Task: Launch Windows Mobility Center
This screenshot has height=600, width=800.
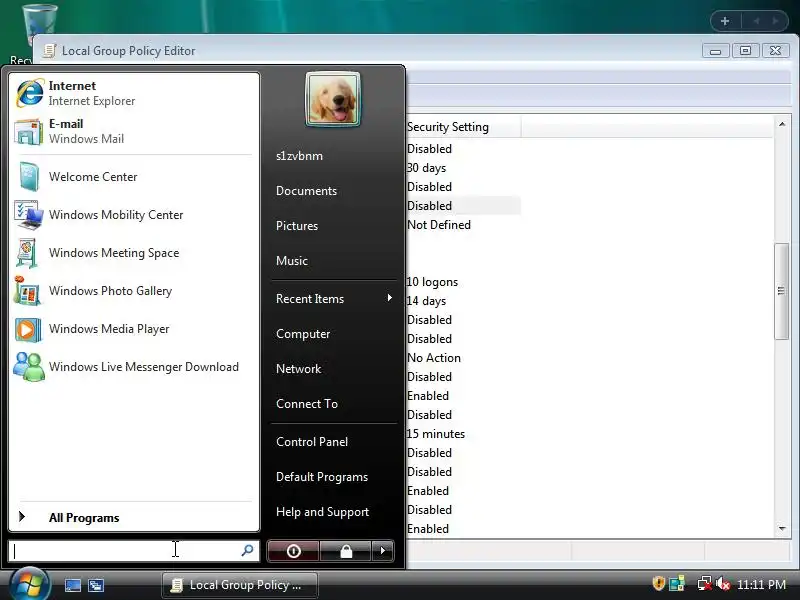Action: 134,215
